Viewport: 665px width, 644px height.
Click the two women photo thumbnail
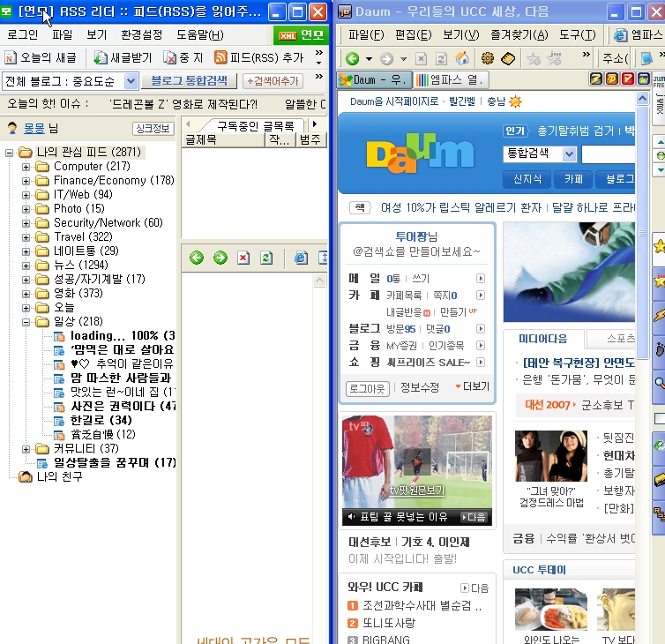[551, 456]
